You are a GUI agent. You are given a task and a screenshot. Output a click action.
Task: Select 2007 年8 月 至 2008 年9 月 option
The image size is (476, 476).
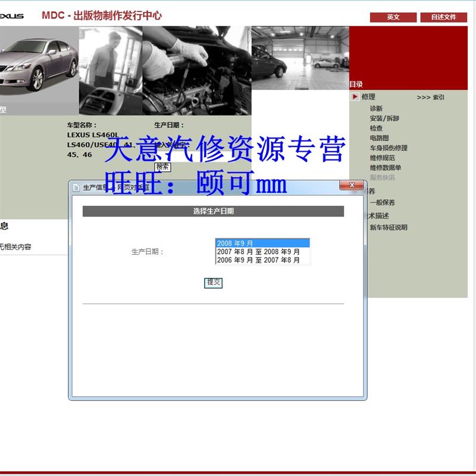pos(262,252)
